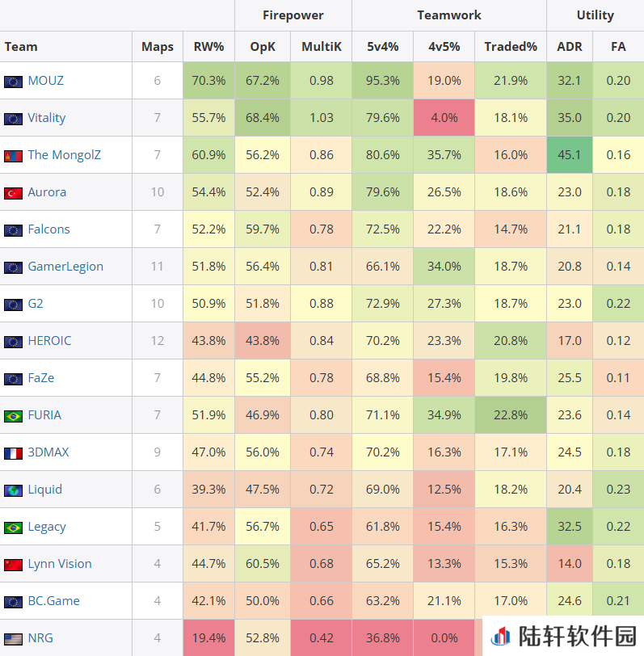
Task: Open the GamerLegion team link
Action: tap(65, 267)
